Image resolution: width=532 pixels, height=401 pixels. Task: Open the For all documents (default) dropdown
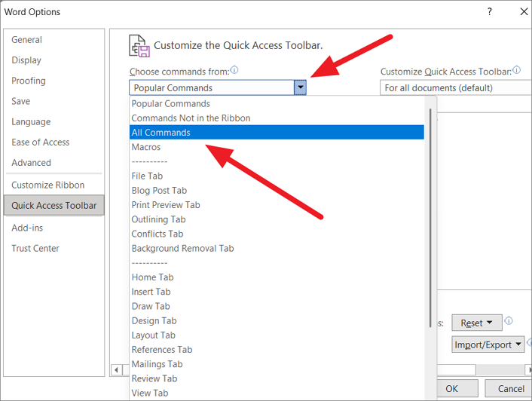coord(456,88)
